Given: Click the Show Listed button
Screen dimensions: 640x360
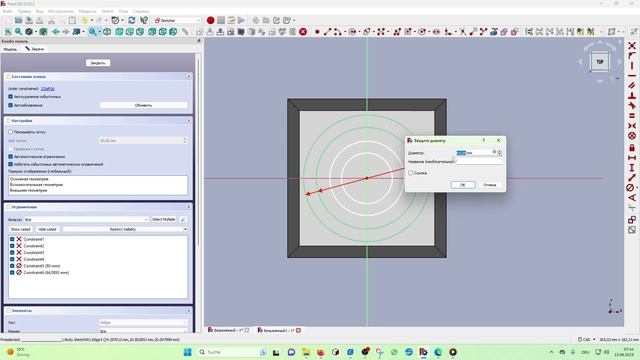Looking at the screenshot, I should click(x=20, y=229).
